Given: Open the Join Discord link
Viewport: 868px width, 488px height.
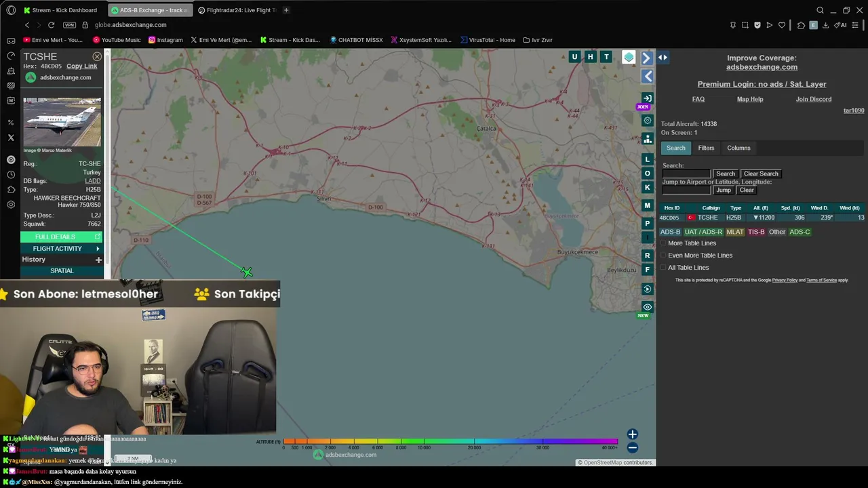Looking at the screenshot, I should pos(813,100).
